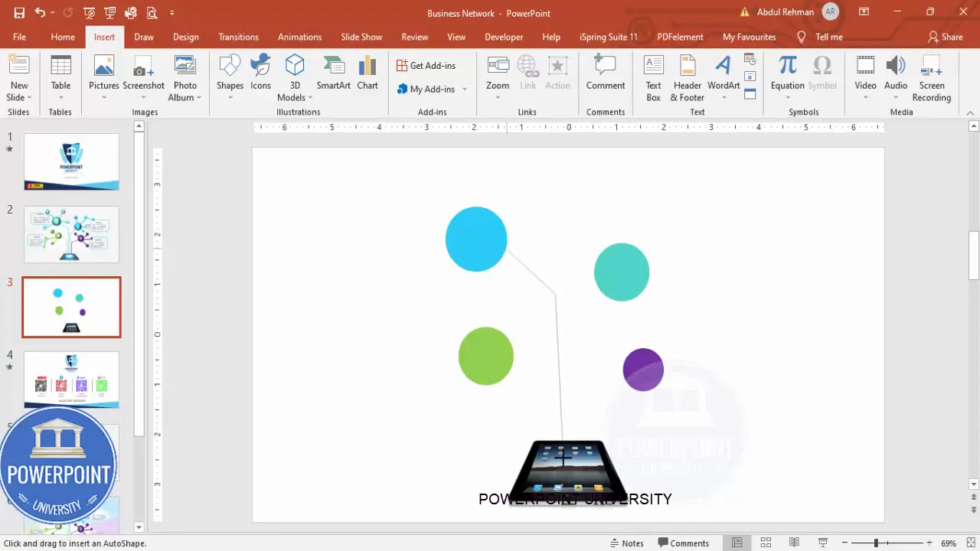Add a Comment from the ribbon
This screenshot has height=551, width=980.
pos(606,73)
